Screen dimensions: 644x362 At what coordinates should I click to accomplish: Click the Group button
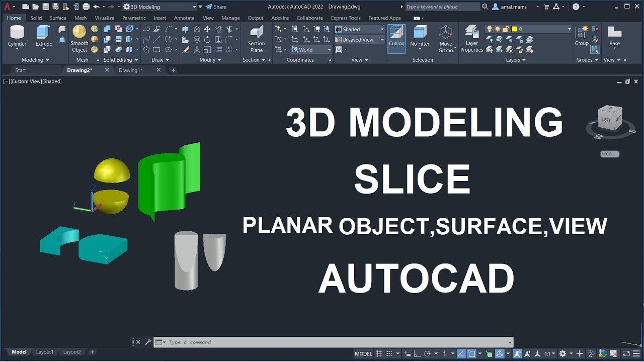tap(582, 35)
